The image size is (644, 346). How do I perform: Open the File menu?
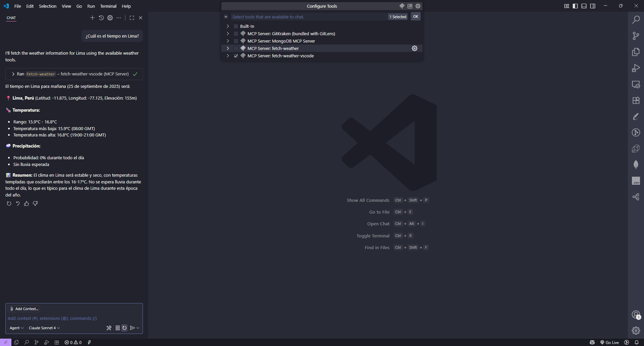pyautogui.click(x=18, y=6)
